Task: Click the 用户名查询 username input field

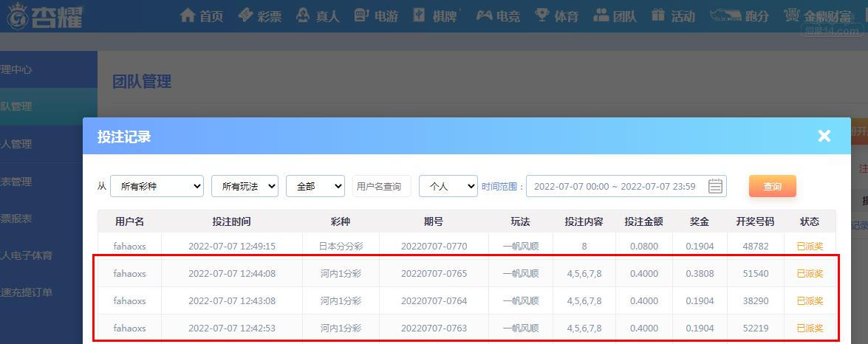Action: tap(381, 186)
